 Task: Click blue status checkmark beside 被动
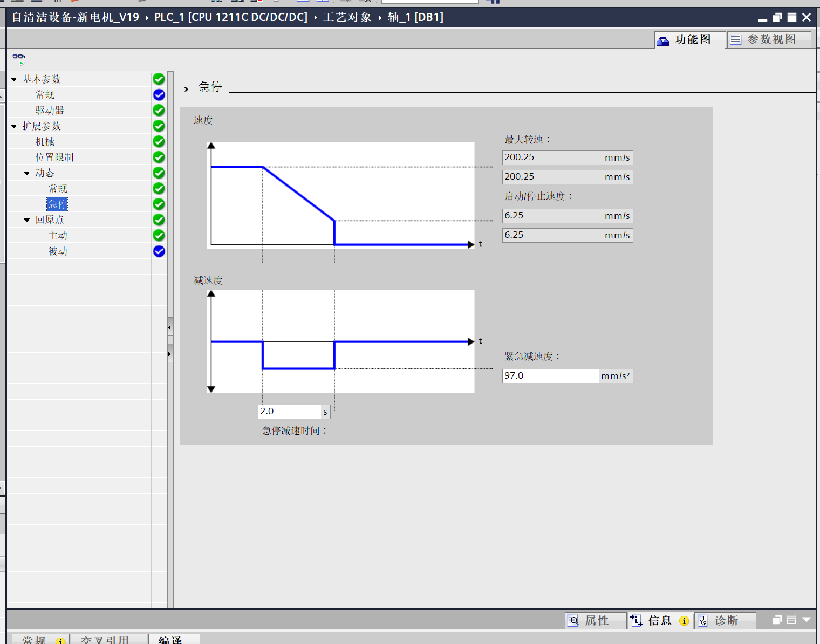[159, 251]
